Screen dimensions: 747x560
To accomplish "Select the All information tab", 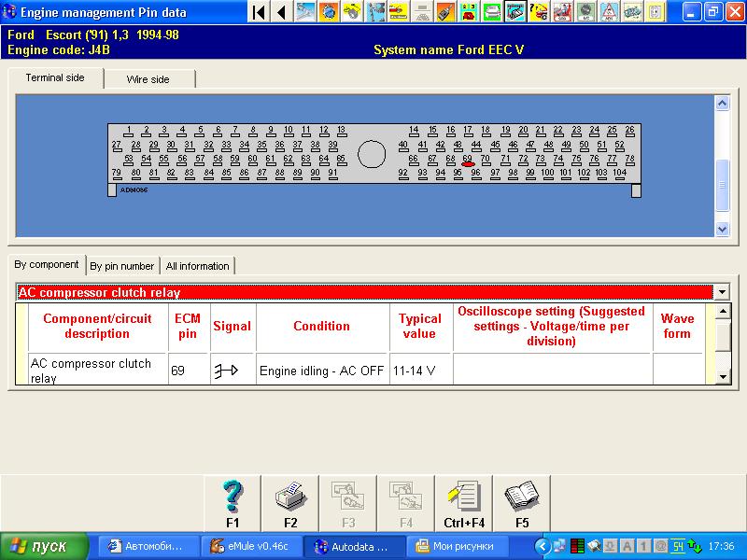I will pyautogui.click(x=197, y=266).
